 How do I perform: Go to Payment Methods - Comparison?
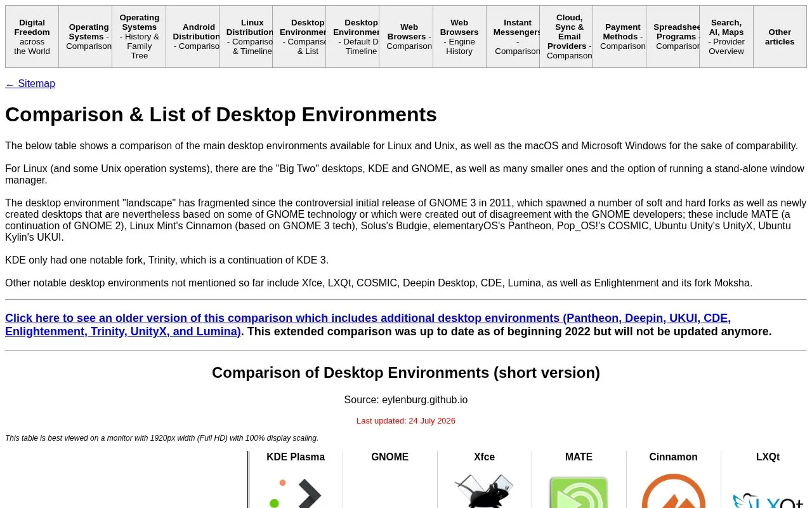(620, 37)
